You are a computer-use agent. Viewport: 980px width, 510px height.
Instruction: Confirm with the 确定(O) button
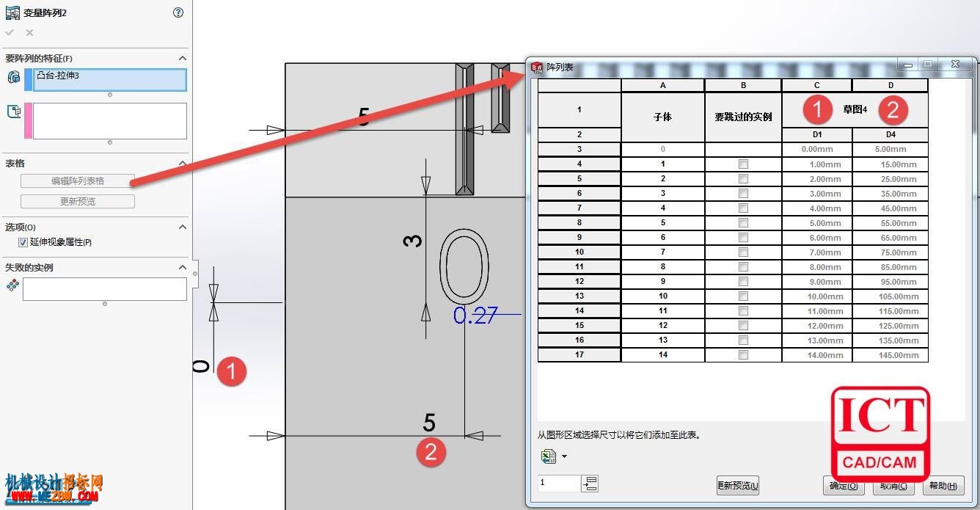click(x=844, y=485)
